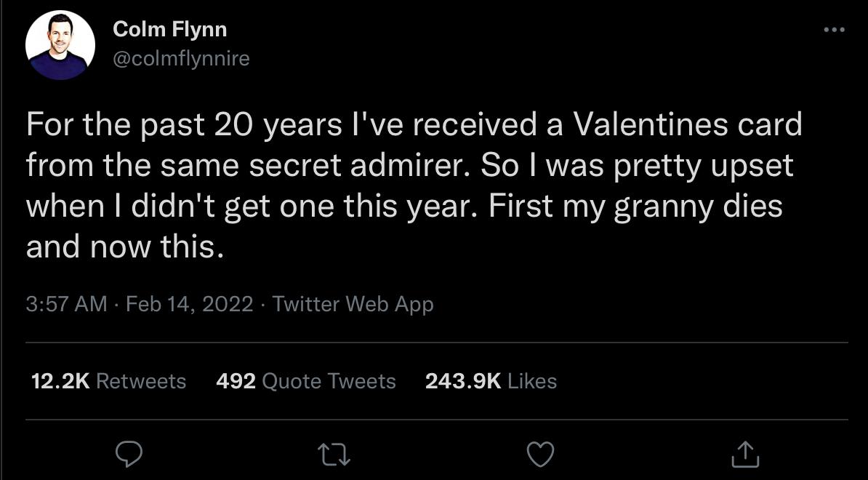Viewport: 868px width, 480px height.
Task: Click the @colmflynnire handle
Action: click(x=181, y=58)
